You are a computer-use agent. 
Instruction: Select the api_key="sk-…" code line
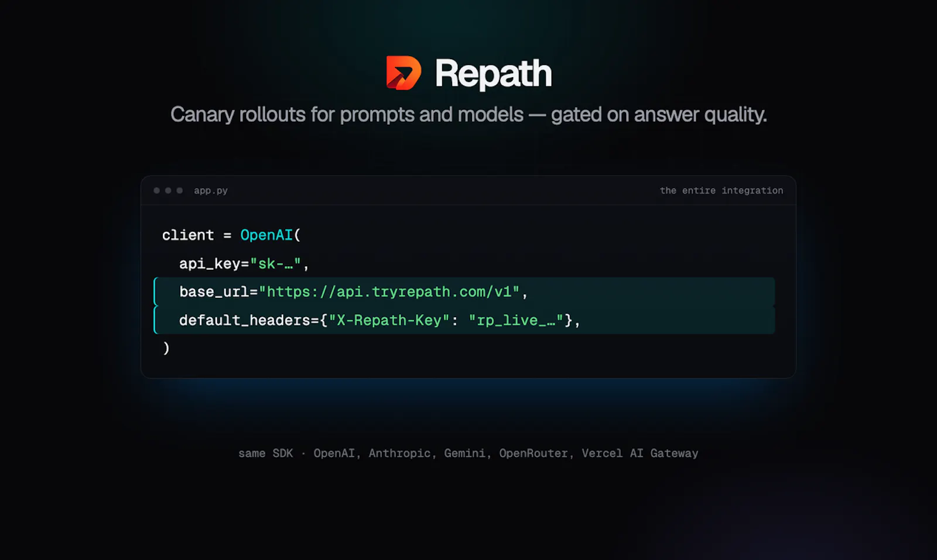(244, 264)
